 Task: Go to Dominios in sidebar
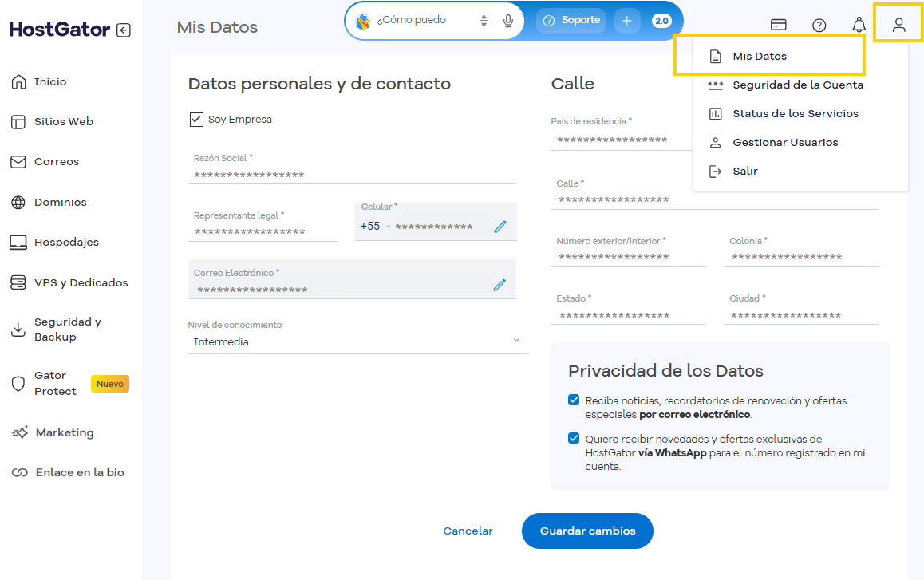tap(60, 202)
